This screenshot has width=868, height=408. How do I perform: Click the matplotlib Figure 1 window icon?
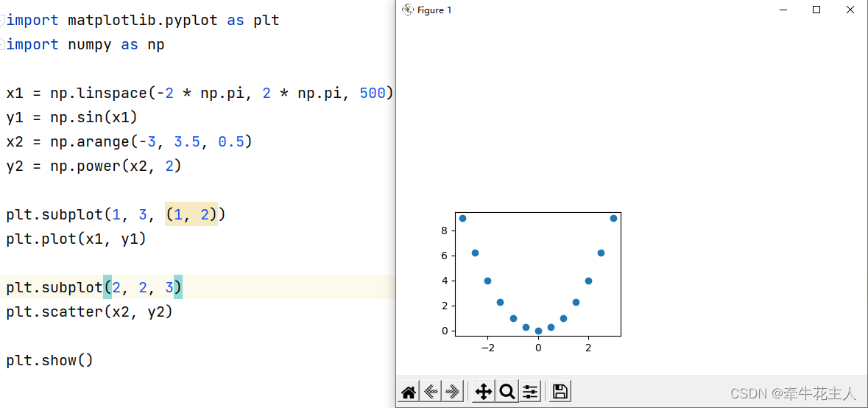click(408, 10)
